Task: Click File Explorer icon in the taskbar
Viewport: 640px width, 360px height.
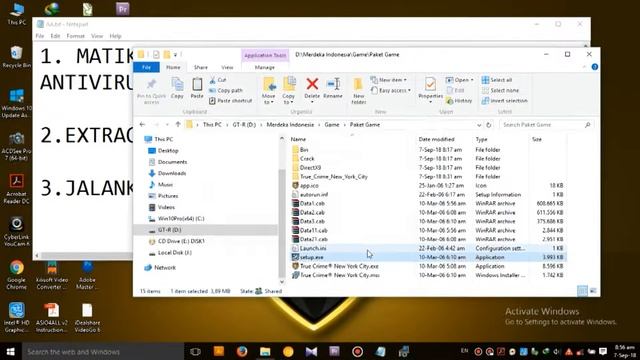Action: click(x=265, y=351)
